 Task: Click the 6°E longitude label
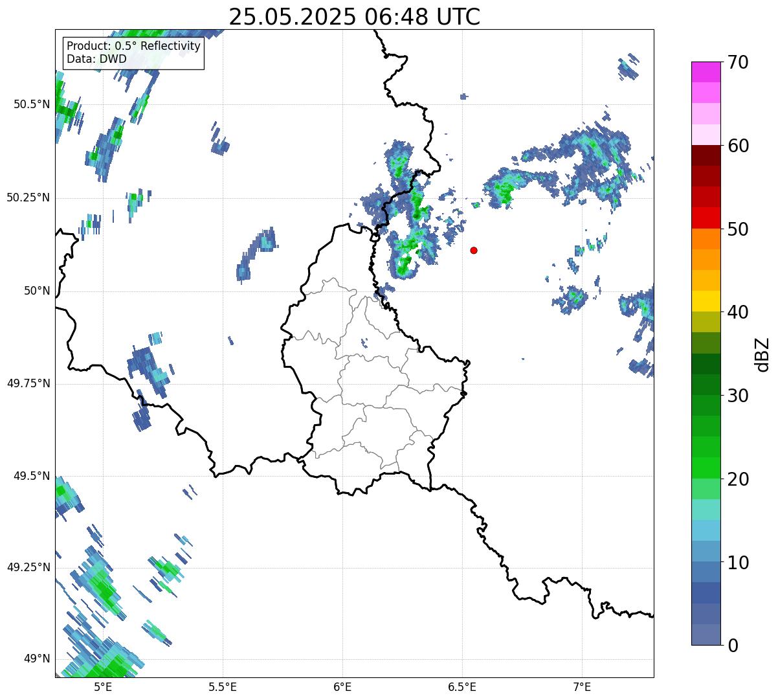[342, 686]
